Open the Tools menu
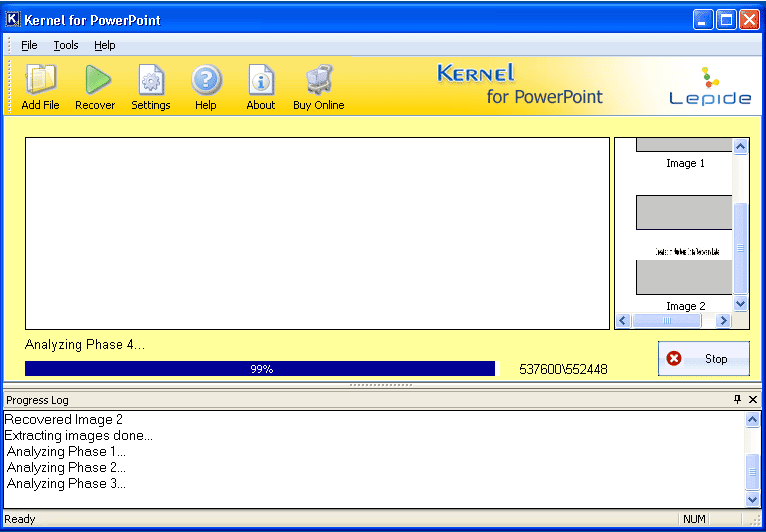This screenshot has width=766, height=532. pyautogui.click(x=66, y=45)
